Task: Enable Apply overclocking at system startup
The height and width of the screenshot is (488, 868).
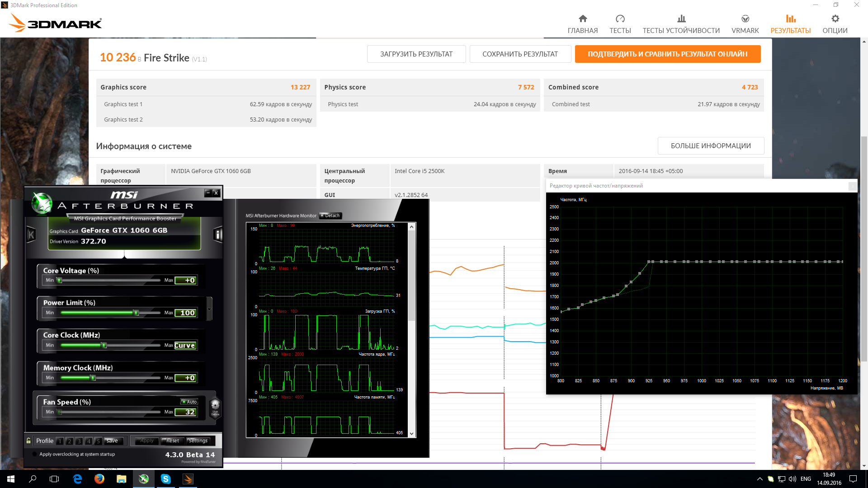Action: point(34,454)
